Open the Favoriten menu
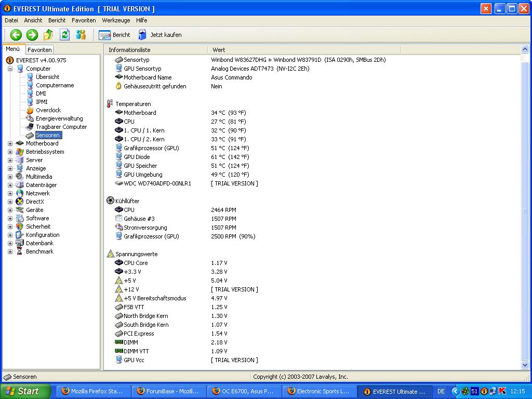 click(x=84, y=20)
